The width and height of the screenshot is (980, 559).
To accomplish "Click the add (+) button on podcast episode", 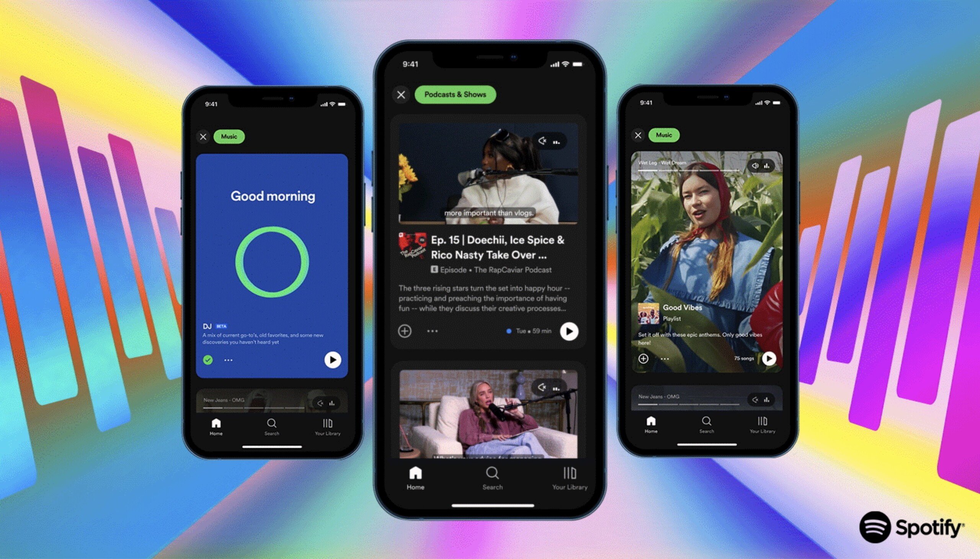I will pyautogui.click(x=404, y=330).
